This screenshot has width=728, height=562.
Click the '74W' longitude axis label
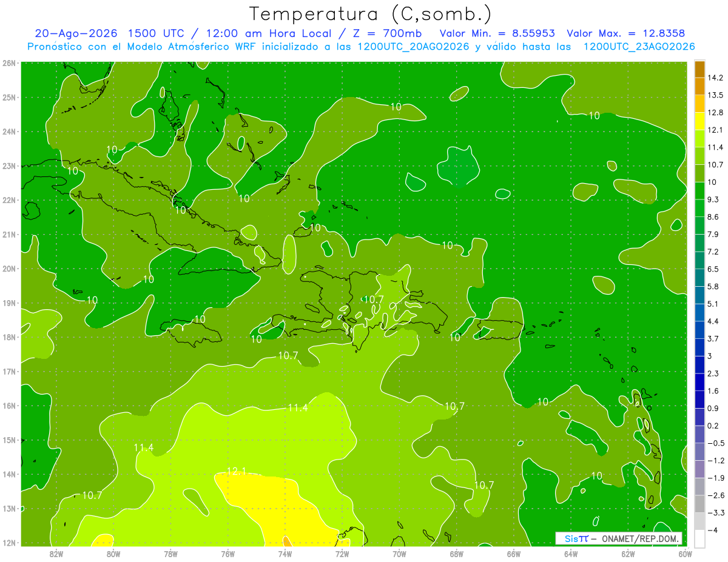285,553
